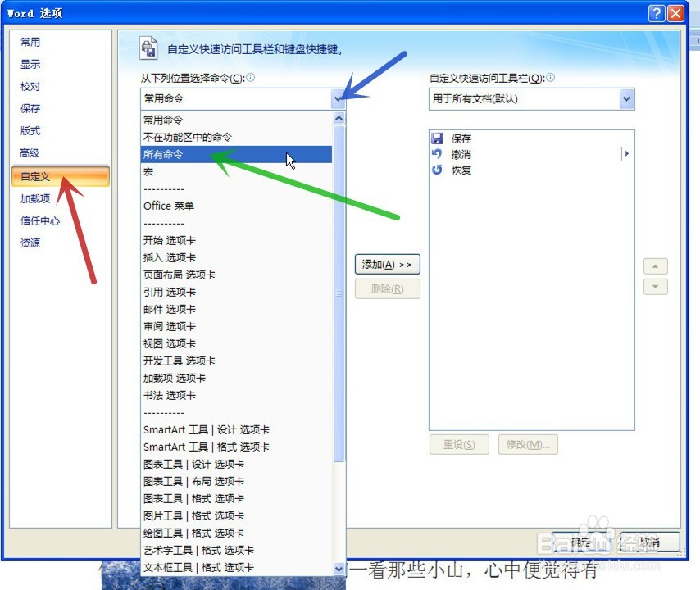
Task: Select 常用命令 in dropdown list
Action: pyautogui.click(x=236, y=120)
